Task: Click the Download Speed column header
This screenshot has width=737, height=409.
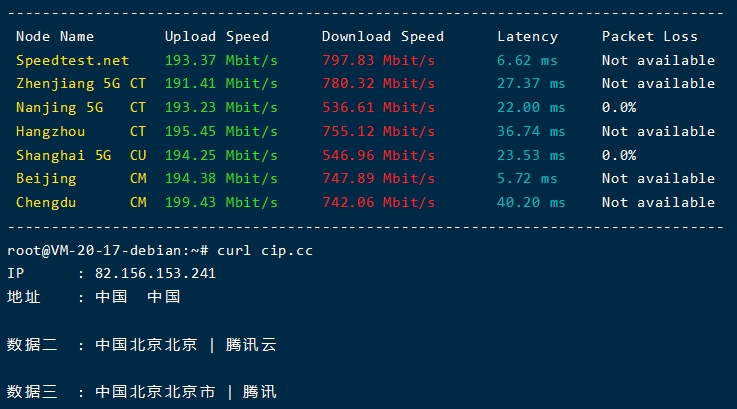Action: [383, 37]
